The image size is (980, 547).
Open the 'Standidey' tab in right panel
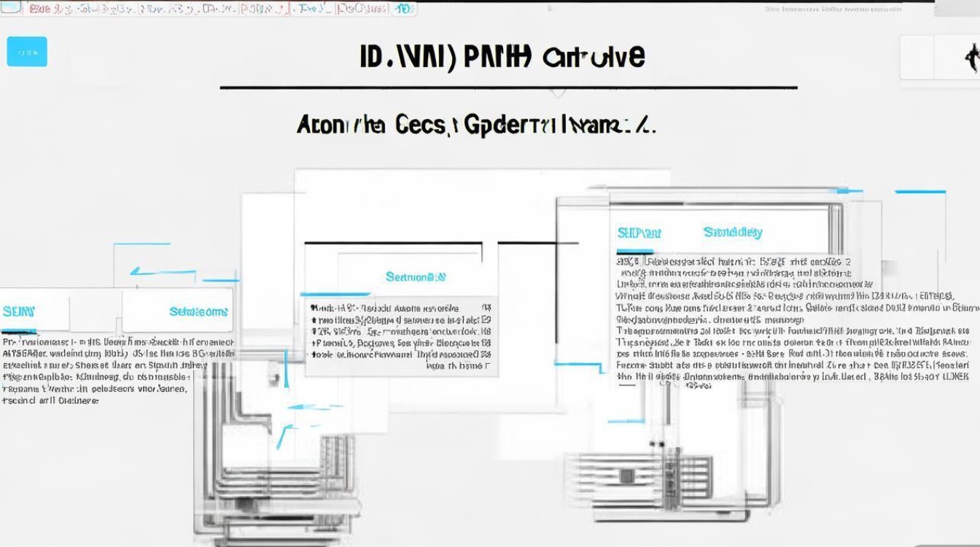tap(732, 233)
